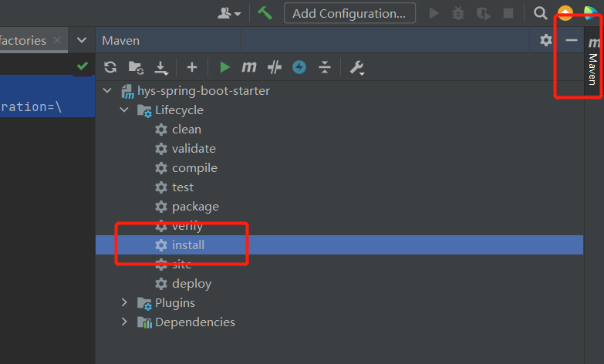Toggle offline mode icon

[275, 67]
